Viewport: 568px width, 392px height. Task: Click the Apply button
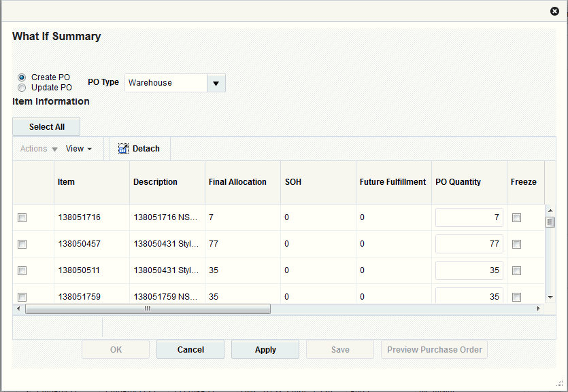pos(265,349)
